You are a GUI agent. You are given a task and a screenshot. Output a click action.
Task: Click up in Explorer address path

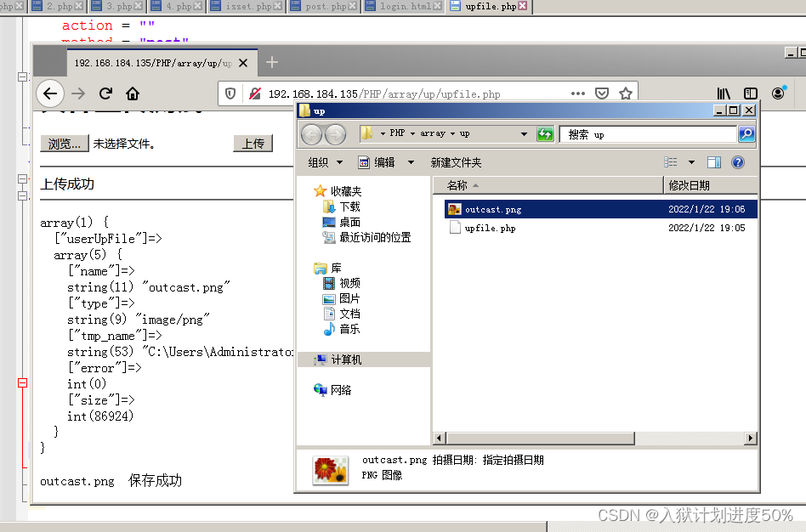pyautogui.click(x=465, y=133)
